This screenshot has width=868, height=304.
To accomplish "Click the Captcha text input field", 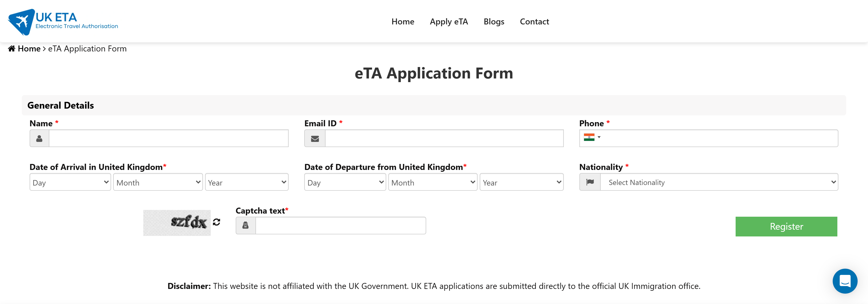I will pos(340,225).
